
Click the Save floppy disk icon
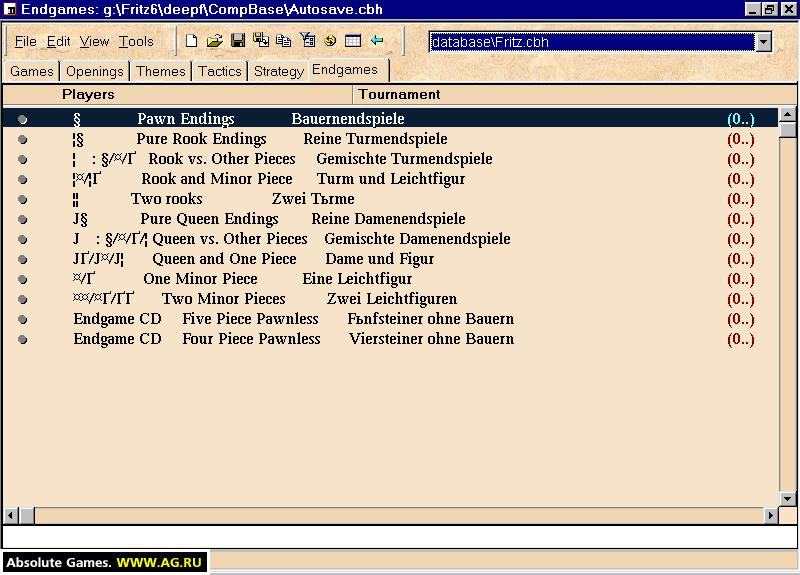coord(238,41)
